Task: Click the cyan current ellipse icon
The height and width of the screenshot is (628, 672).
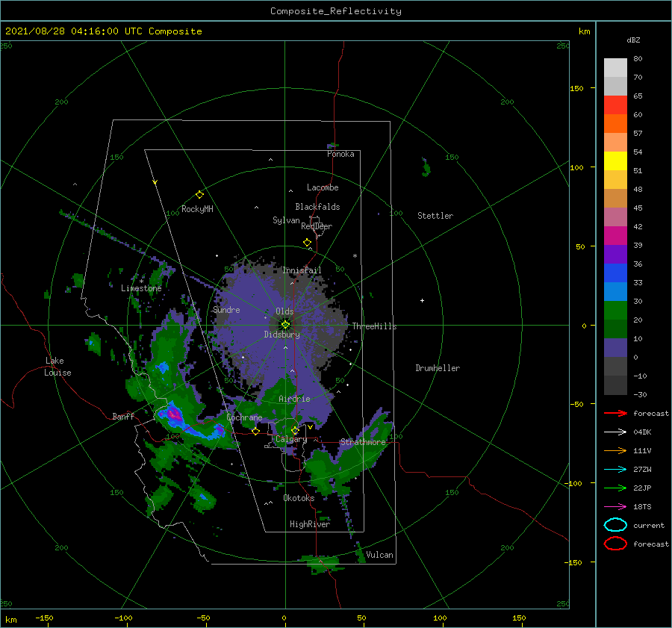Action: (615, 525)
